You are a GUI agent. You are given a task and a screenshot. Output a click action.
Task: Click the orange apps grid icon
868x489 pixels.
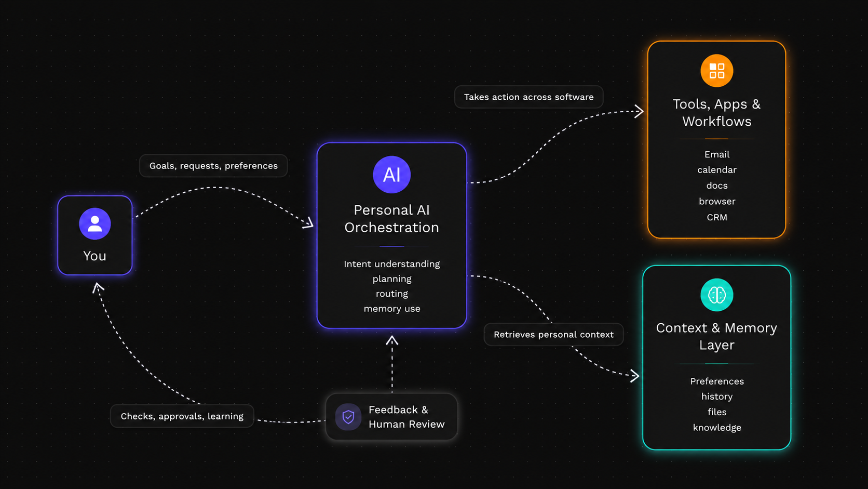pyautogui.click(x=717, y=71)
